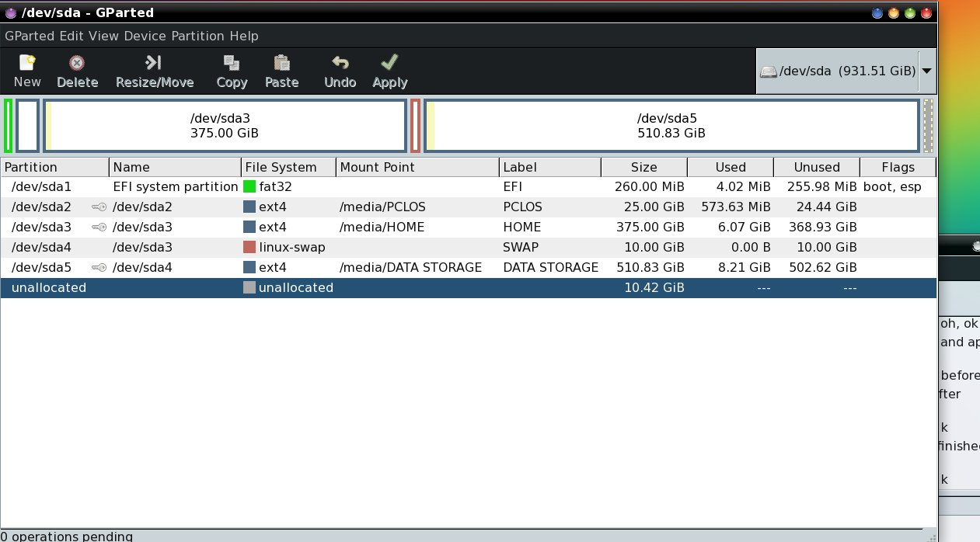The width and height of the screenshot is (980, 542).
Task: Click the 573.63 MiB used value
Action: [734, 207]
